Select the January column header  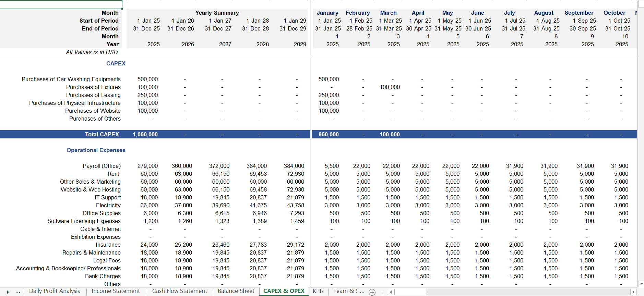coord(327,13)
